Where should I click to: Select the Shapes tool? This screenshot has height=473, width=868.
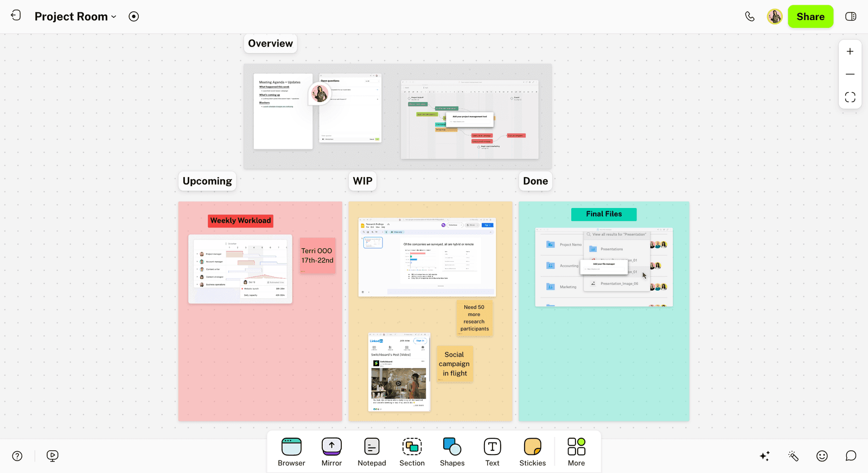(452, 452)
